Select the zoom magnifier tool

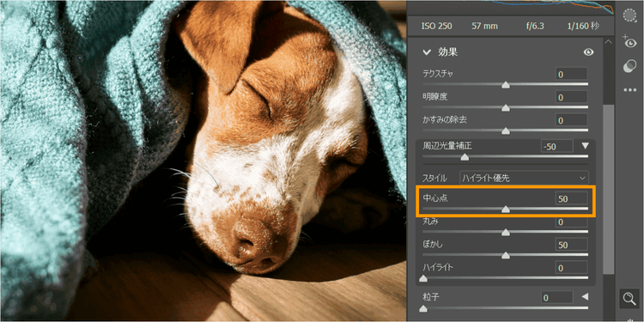click(629, 299)
